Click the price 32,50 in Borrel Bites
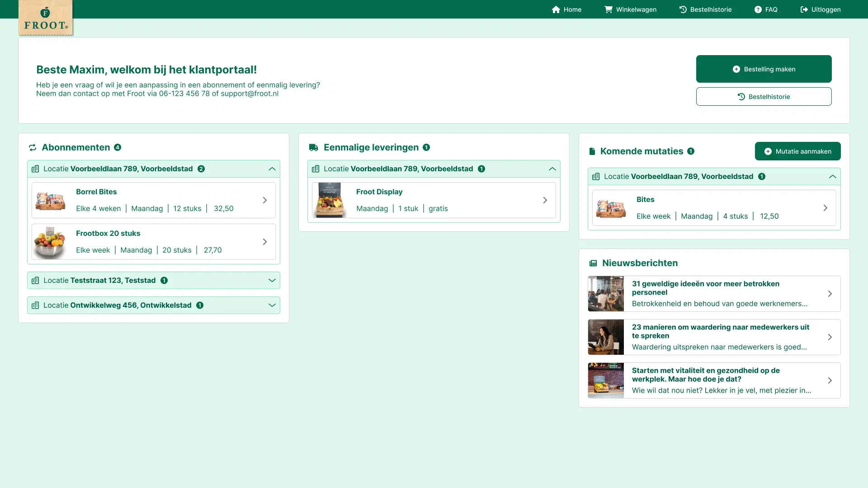This screenshot has height=488, width=868. click(x=224, y=209)
